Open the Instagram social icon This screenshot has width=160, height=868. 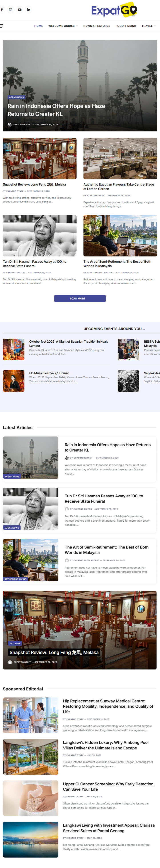pyautogui.click(x=11, y=10)
